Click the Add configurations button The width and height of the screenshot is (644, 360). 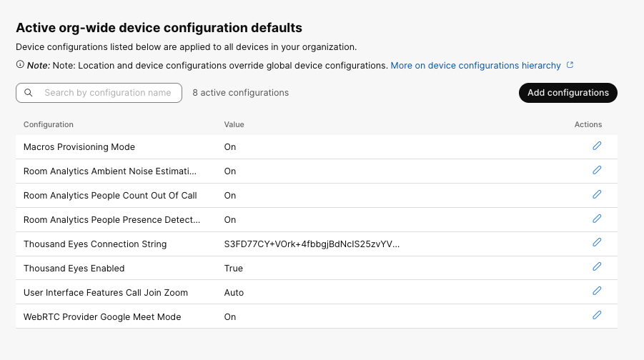(568, 93)
